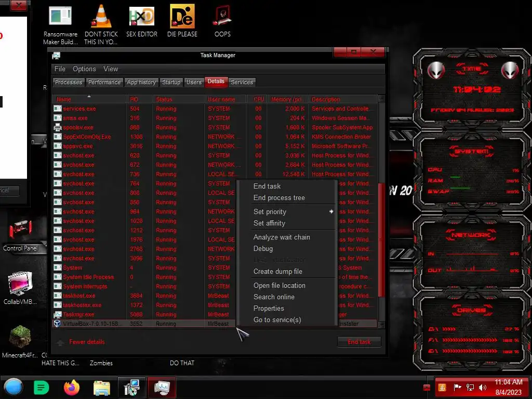Switch to Task Manager taskbar button
Screen dimensions: 532x399
[x=162, y=388]
